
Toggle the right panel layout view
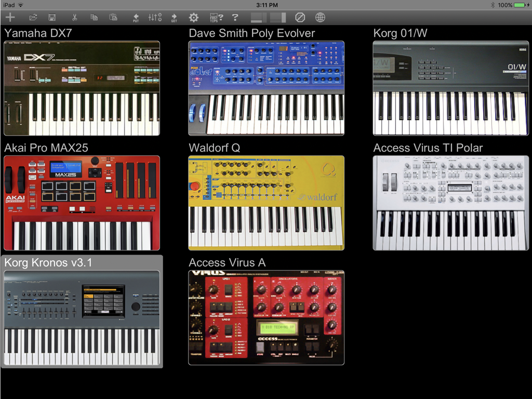tap(278, 17)
